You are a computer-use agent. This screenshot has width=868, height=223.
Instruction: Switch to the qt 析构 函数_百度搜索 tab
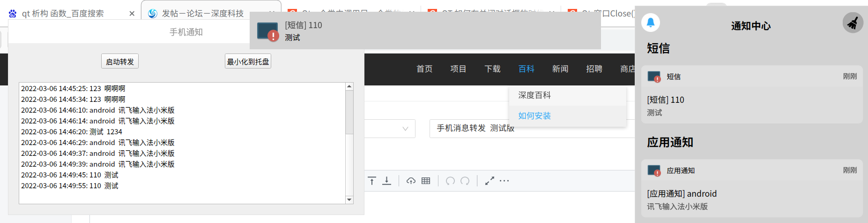click(63, 14)
